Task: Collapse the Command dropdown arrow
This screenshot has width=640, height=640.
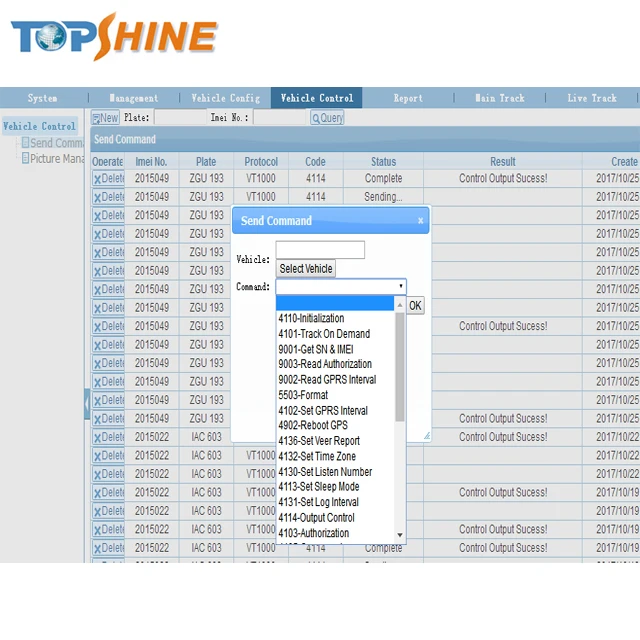Action: [401, 287]
